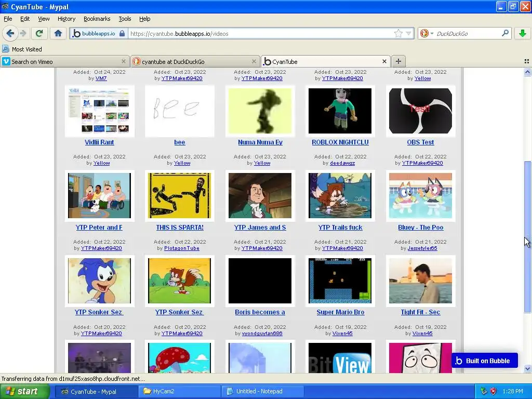Screen dimensions: 532x399
Task: Click the address bar URL field
Action: click(261, 34)
